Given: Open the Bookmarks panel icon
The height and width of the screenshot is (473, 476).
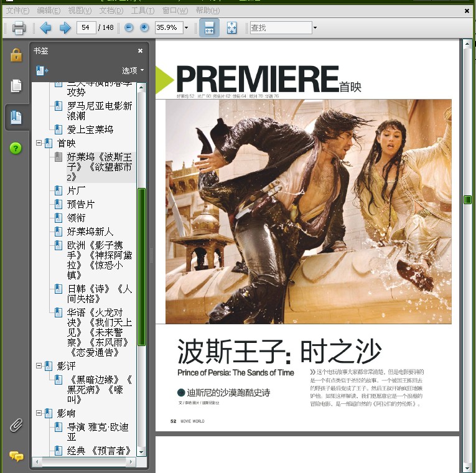Looking at the screenshot, I should pos(16,117).
